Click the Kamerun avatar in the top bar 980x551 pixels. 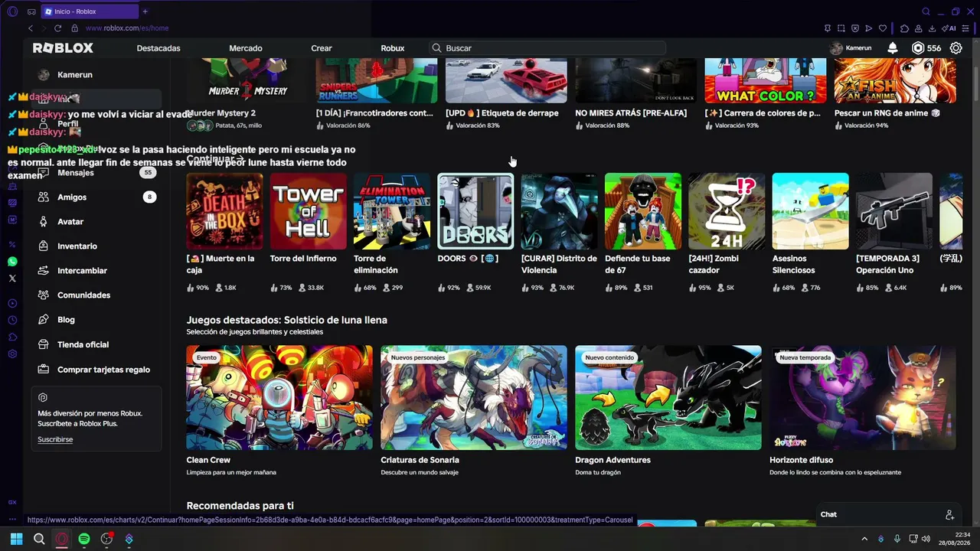pyautogui.click(x=836, y=47)
